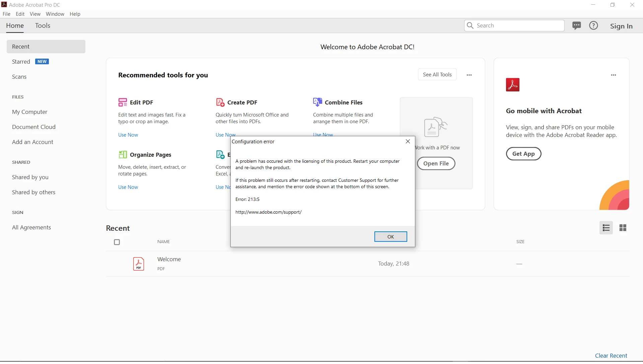Screen dimensions: 643x364
Task: Click the Create PDF tool icon
Action: tap(220, 102)
